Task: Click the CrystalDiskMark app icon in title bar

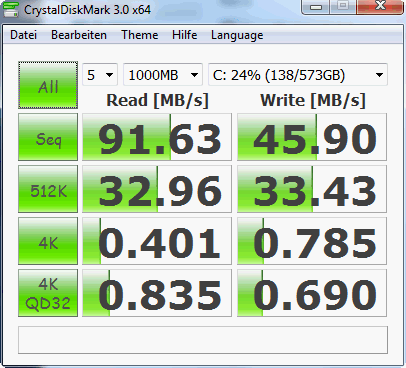Action: click(10, 9)
